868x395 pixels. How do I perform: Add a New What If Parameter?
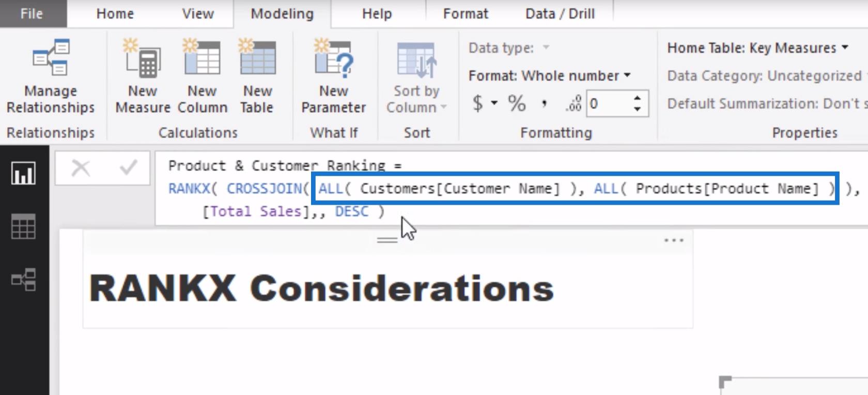(333, 77)
